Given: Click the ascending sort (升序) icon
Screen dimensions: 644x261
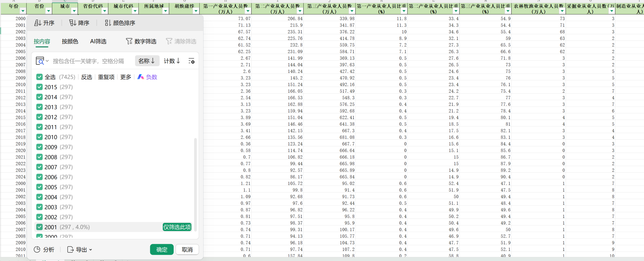Looking at the screenshot, I should (38, 23).
